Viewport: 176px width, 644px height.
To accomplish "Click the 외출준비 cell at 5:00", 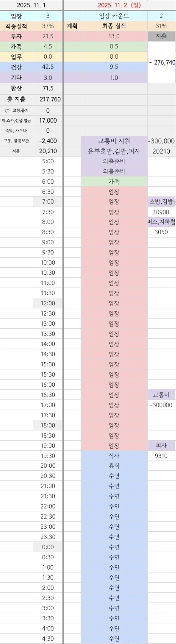I will click(x=114, y=161).
